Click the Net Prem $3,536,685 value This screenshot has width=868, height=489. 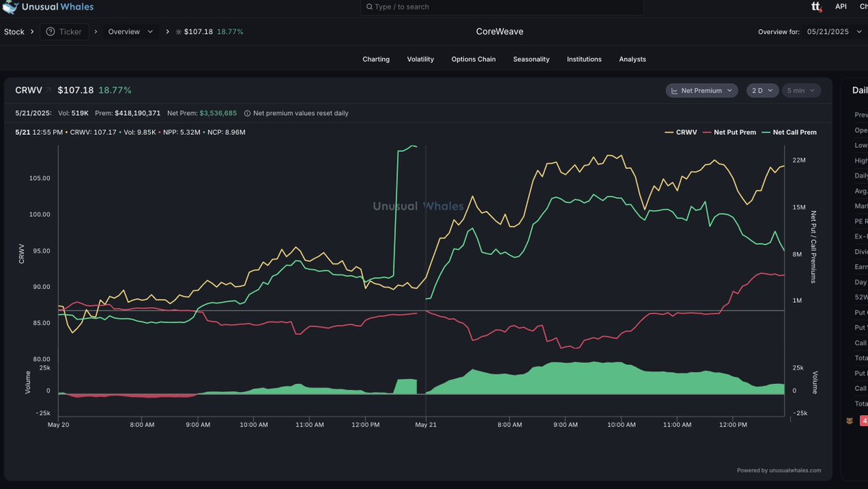point(201,114)
